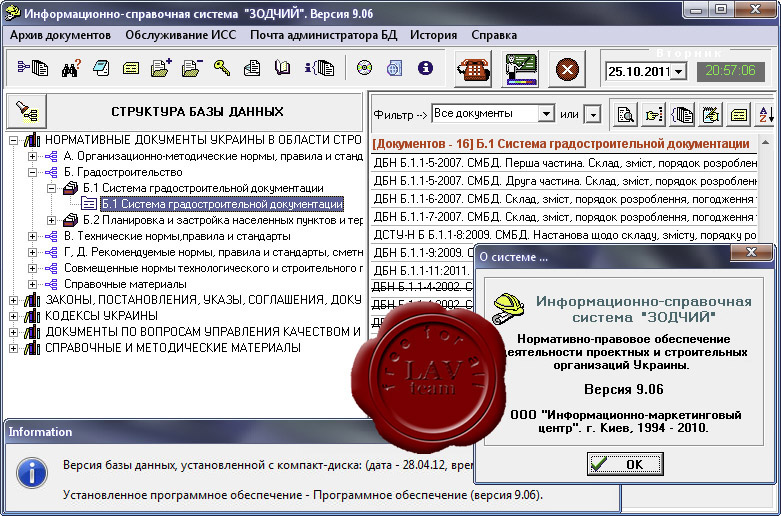Expand 'В. Технические нормы' node

point(32,236)
